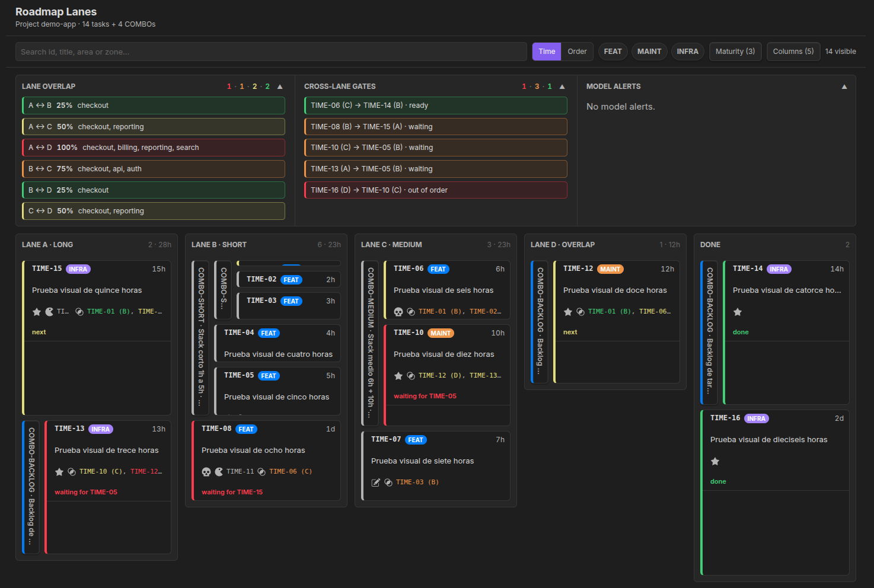Image resolution: width=874 pixels, height=588 pixels.
Task: Switch to Time view mode
Action: (547, 52)
